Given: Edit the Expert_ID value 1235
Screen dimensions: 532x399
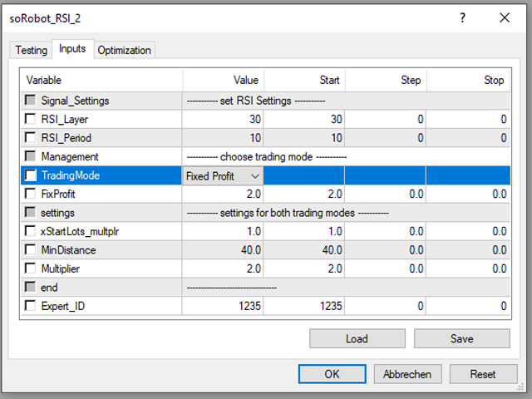Looking at the screenshot, I should point(223,306).
